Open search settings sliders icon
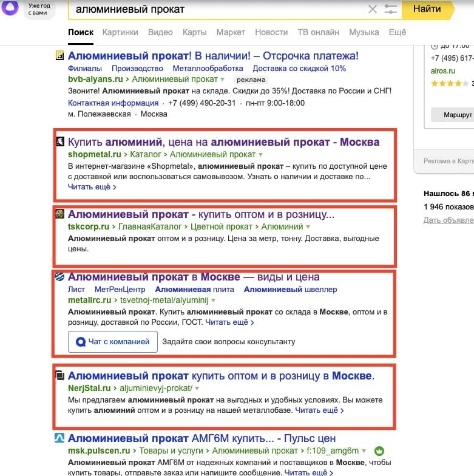Viewport: 474px width, 476px height. coord(391,9)
